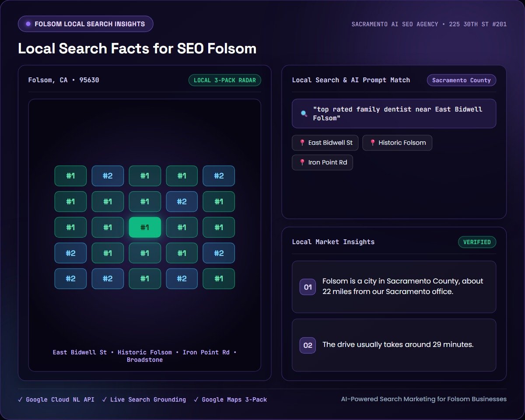Click the Sacramento County tag
The width and height of the screenshot is (525, 420).
pos(462,80)
